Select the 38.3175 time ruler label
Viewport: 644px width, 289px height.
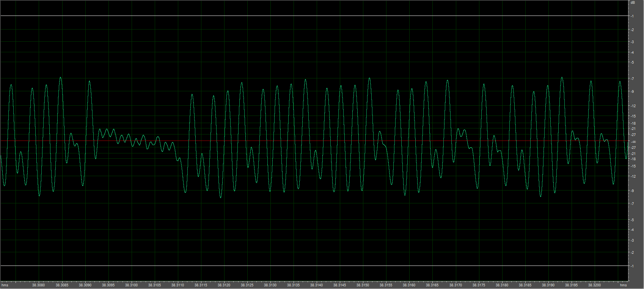(479, 285)
